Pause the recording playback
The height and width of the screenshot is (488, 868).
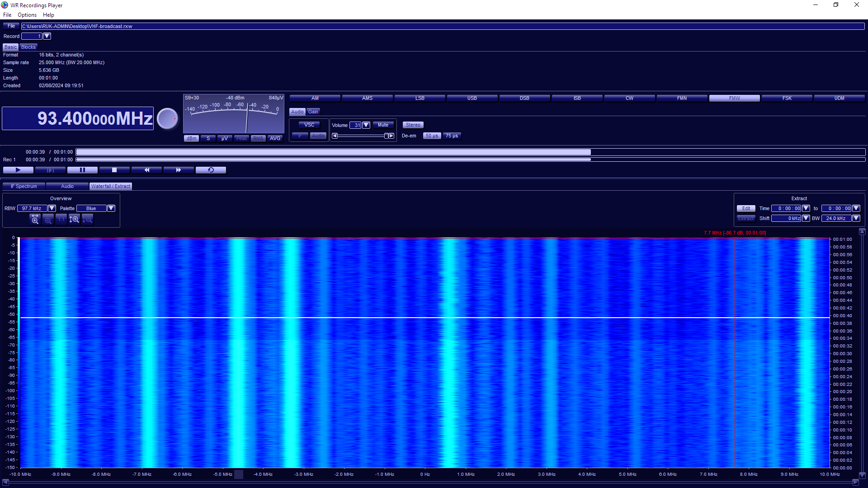(82, 170)
